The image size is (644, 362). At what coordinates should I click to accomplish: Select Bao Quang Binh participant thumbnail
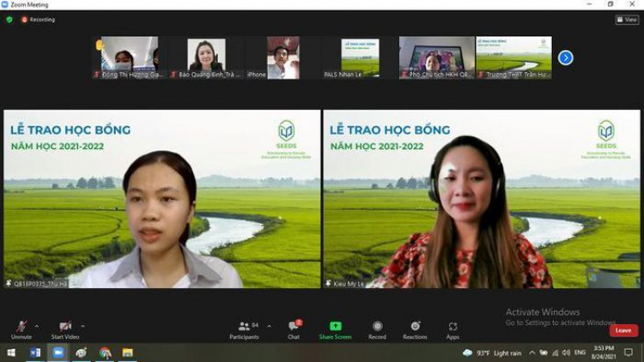click(206, 57)
